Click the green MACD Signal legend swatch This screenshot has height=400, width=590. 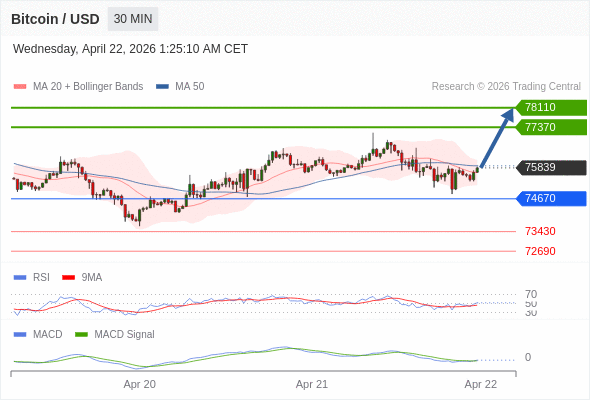tap(81, 335)
